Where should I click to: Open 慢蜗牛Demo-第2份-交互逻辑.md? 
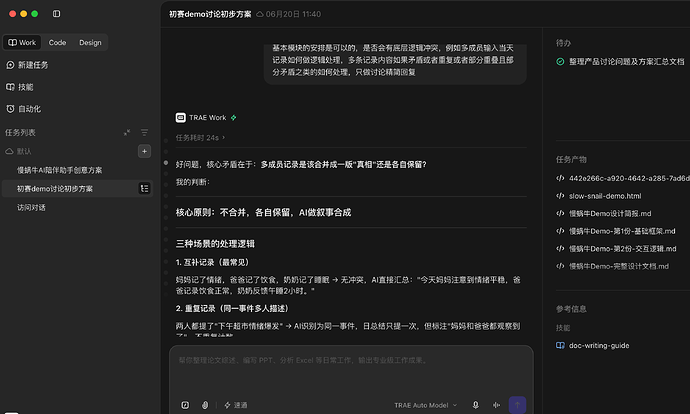622,249
